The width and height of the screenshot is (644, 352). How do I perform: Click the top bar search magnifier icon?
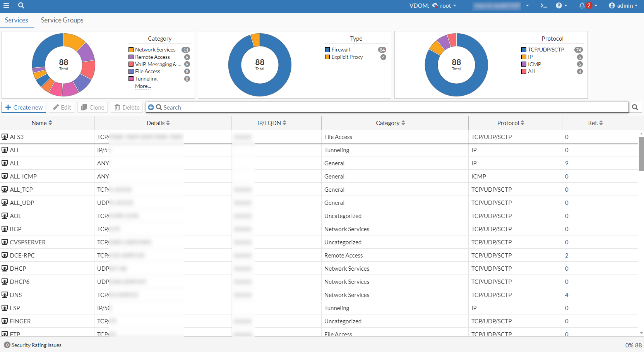(x=21, y=5)
